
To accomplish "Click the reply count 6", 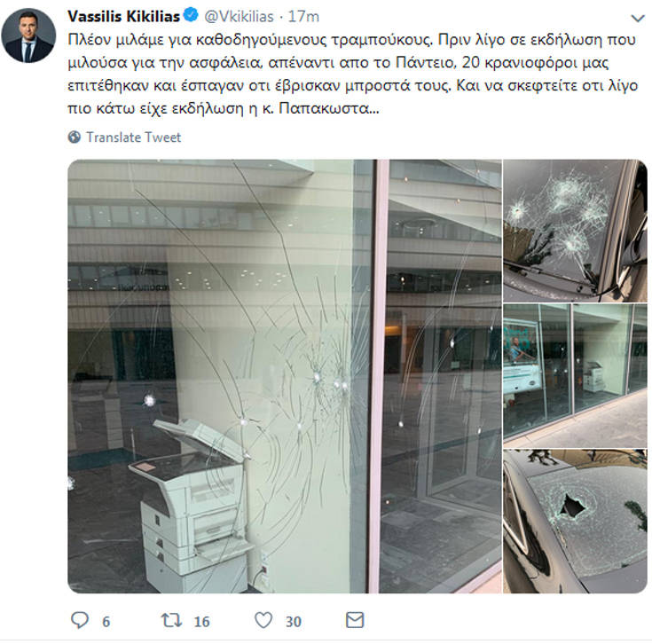I will (x=106, y=622).
